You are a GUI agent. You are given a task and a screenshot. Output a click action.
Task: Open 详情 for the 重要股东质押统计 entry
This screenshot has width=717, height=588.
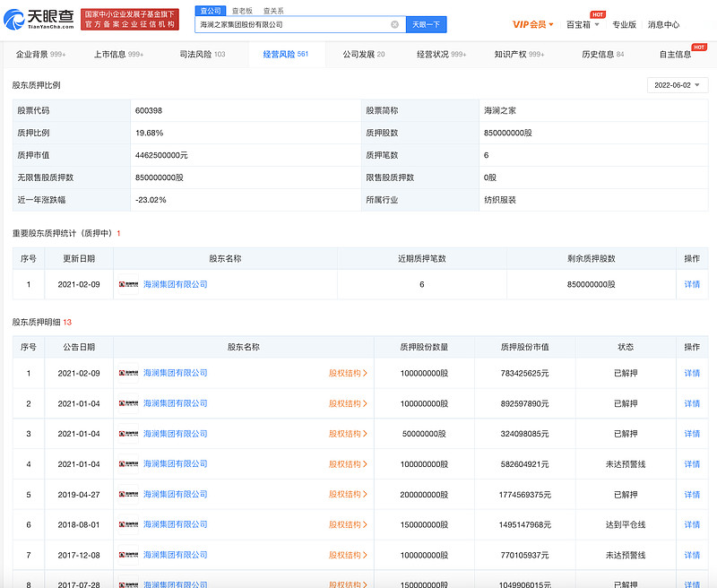[692, 284]
